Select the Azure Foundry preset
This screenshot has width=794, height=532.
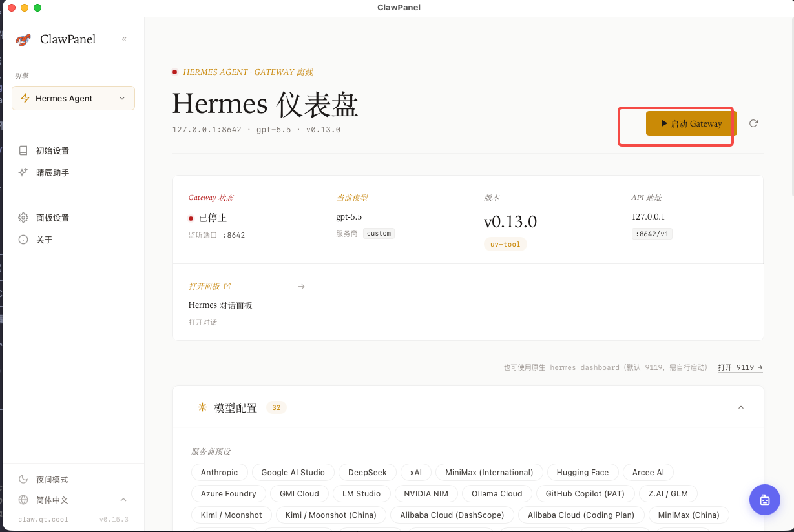pos(229,493)
